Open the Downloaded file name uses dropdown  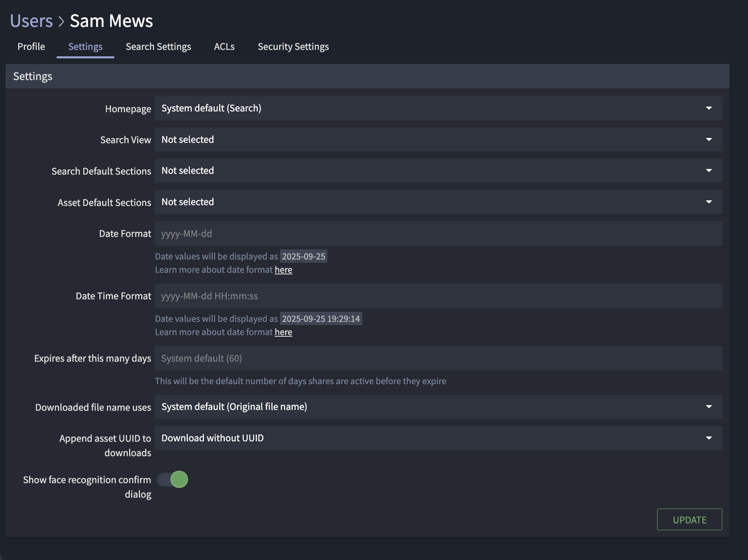(438, 406)
